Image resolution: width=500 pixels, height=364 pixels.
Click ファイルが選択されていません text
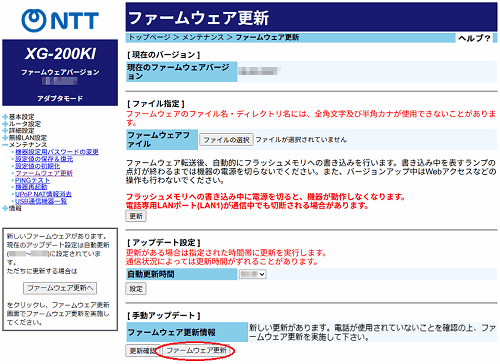[x=301, y=140]
